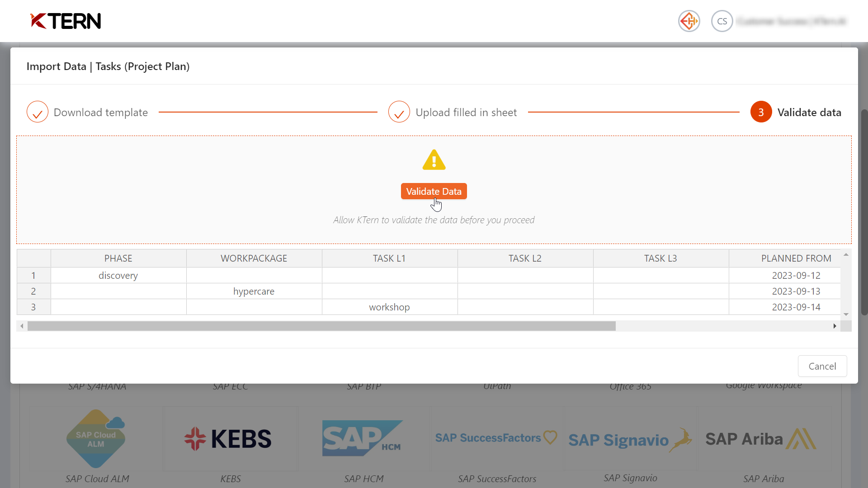Click the Download template checkmark icon
868x488 pixels.
[x=37, y=112]
